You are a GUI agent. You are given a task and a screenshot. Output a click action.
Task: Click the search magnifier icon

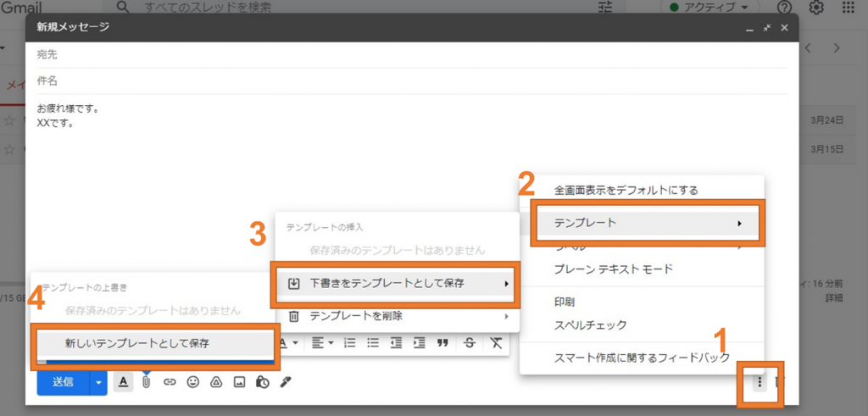(x=123, y=7)
